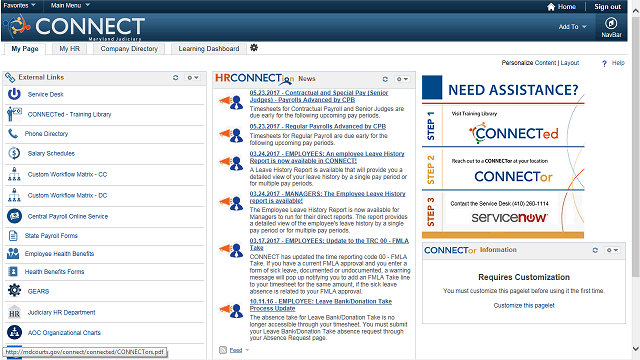Open Update to TRC 00 FMLA Take link
The image size is (640, 360).
(329, 244)
